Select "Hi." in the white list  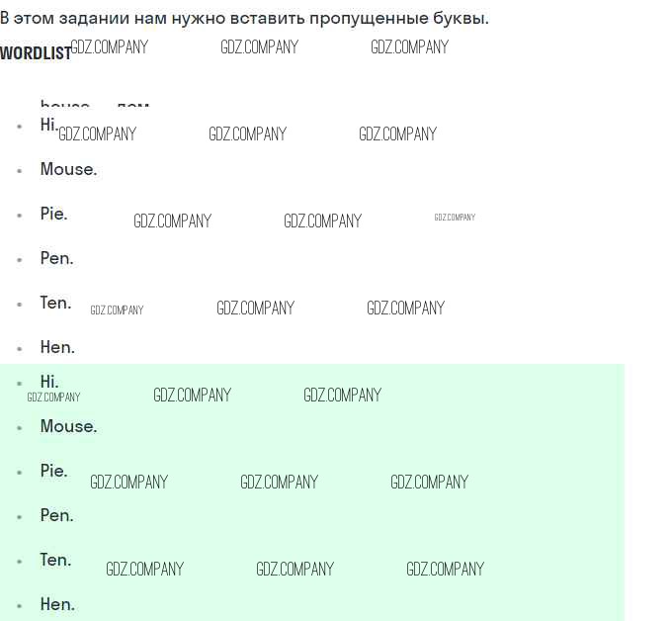click(x=48, y=125)
